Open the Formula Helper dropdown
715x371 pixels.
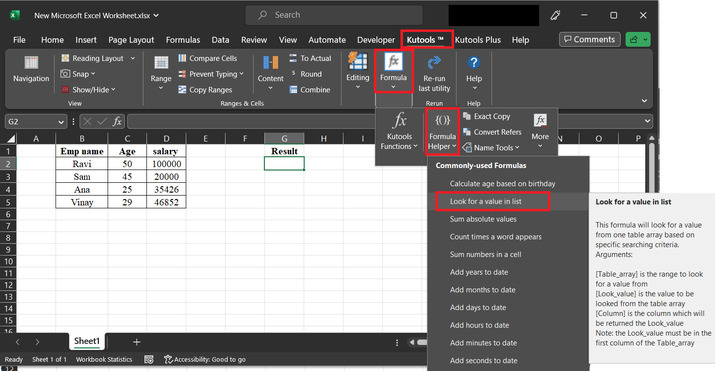[x=442, y=131]
